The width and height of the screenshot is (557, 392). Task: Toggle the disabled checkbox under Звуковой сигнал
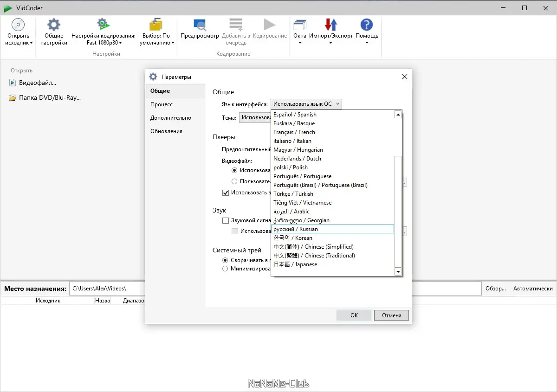pos(235,231)
